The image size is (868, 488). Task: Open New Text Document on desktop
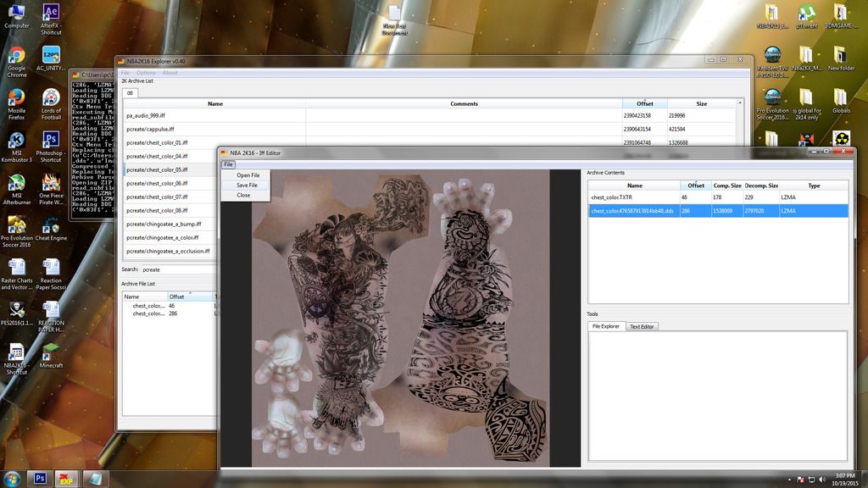394,20
